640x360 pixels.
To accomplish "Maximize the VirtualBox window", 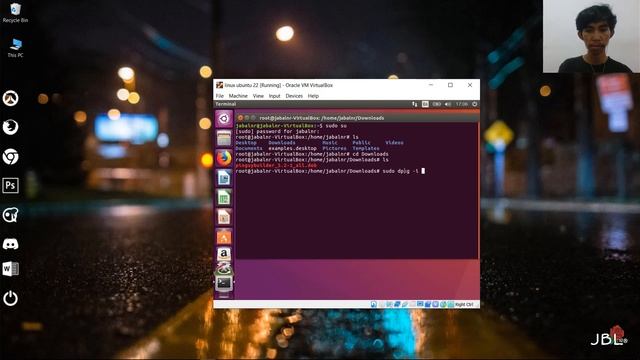I will coord(450,85).
